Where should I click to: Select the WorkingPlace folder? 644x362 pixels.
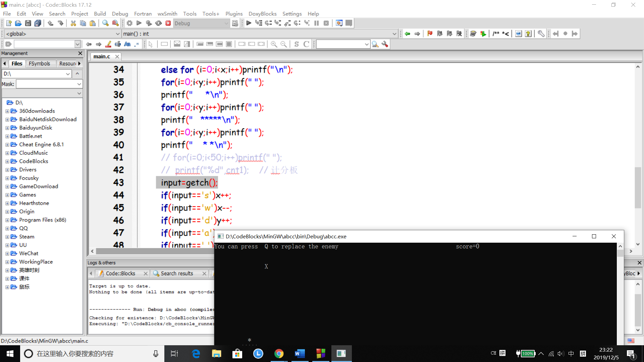tap(36, 262)
